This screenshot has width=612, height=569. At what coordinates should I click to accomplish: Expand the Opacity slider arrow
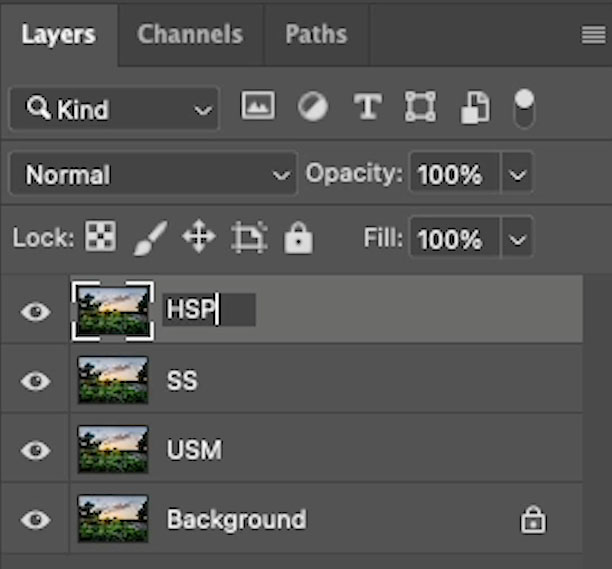point(517,174)
